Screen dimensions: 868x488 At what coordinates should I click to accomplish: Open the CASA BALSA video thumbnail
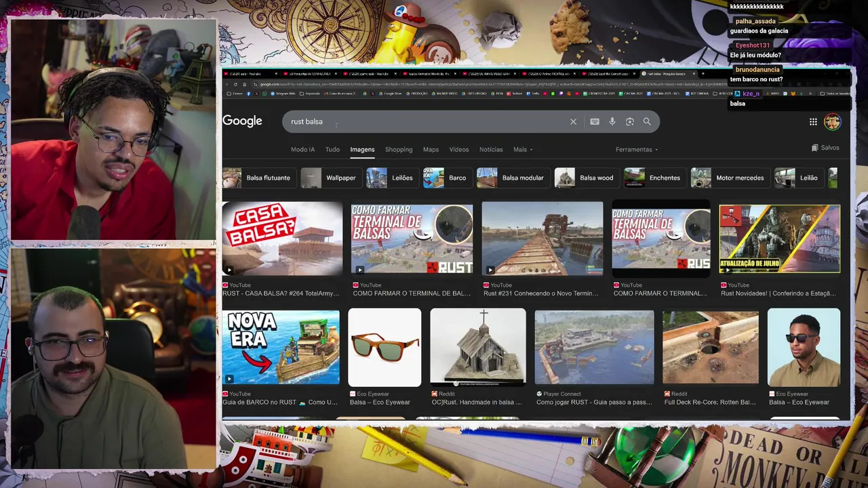coord(283,239)
